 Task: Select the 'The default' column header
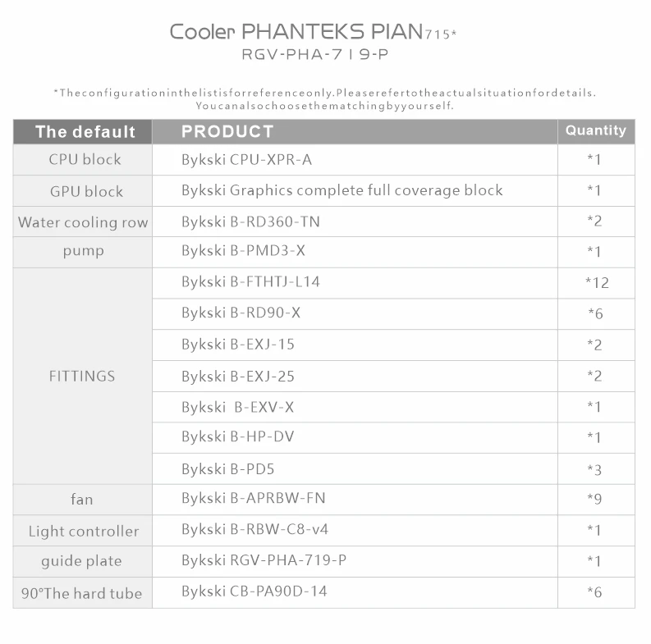[85, 132]
